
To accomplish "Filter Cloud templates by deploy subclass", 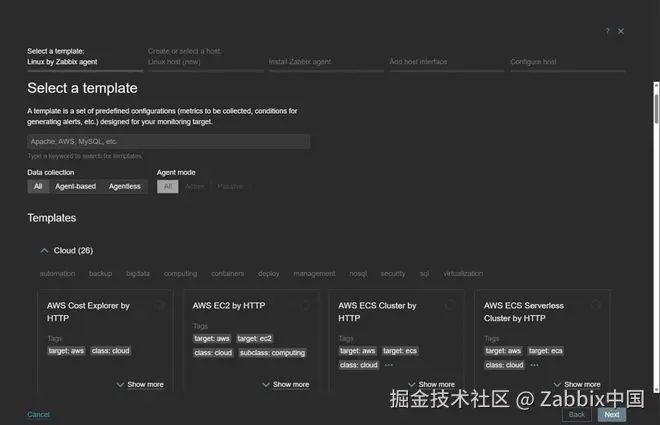I will pos(269,274).
